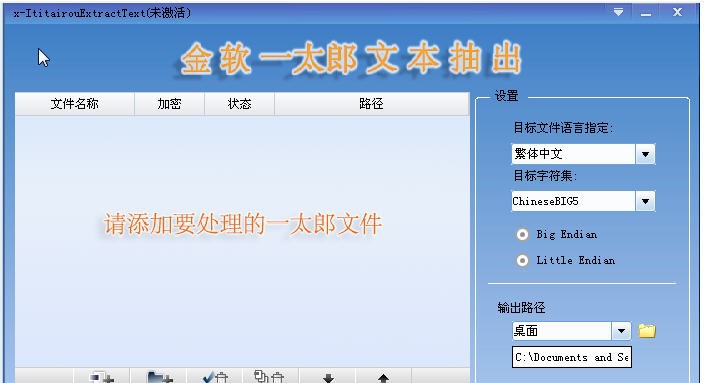Expand the 桌面 output path dropdown

click(x=621, y=331)
